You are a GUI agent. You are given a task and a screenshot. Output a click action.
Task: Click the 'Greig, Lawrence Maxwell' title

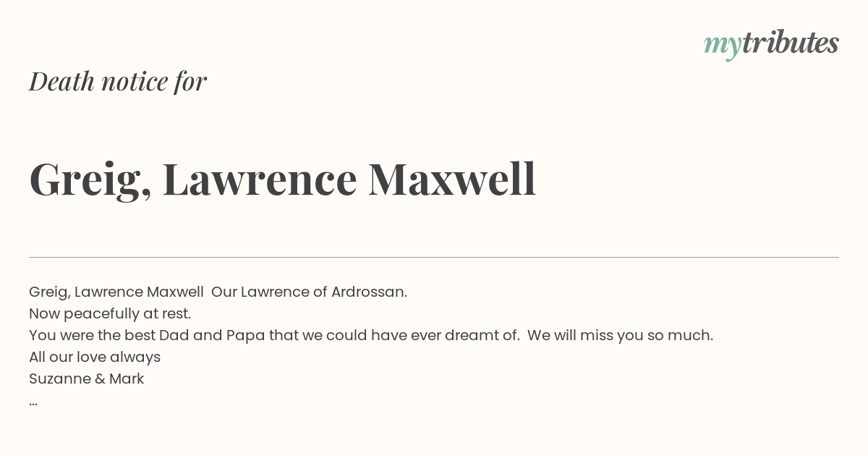[283, 179]
